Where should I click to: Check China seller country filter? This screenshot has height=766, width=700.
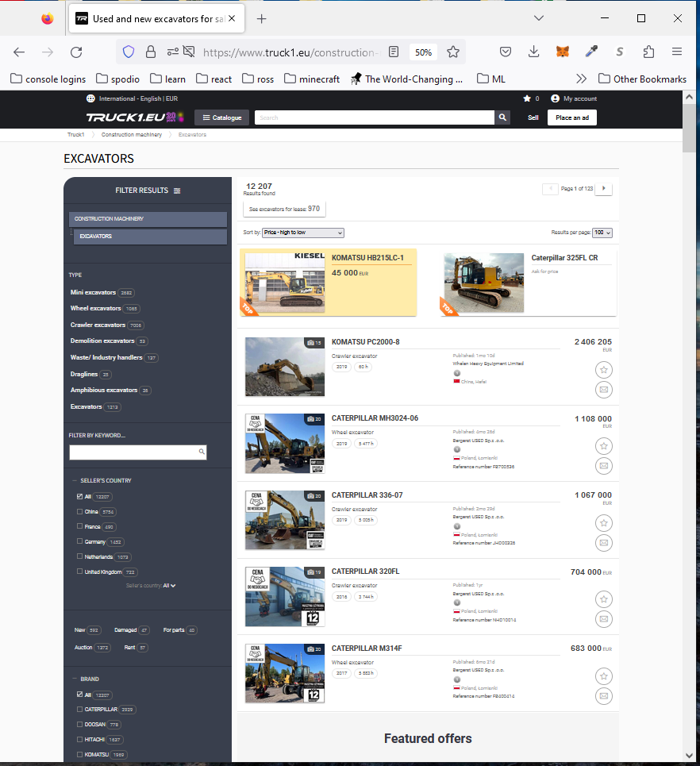[79, 511]
